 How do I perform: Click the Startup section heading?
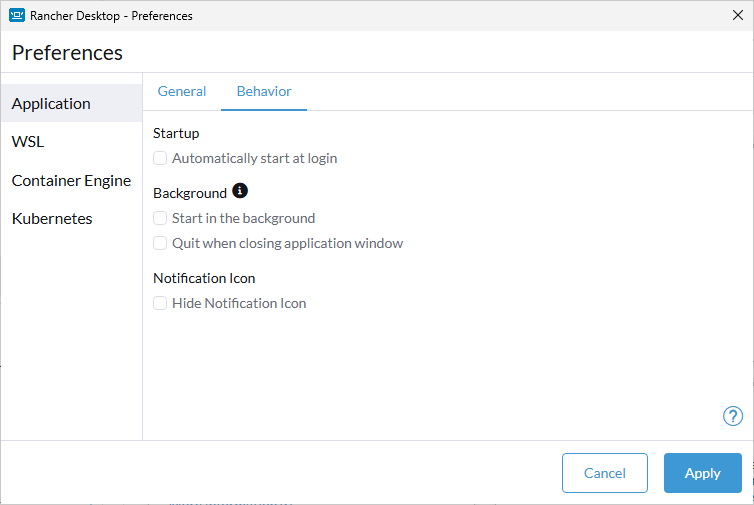[x=176, y=133]
